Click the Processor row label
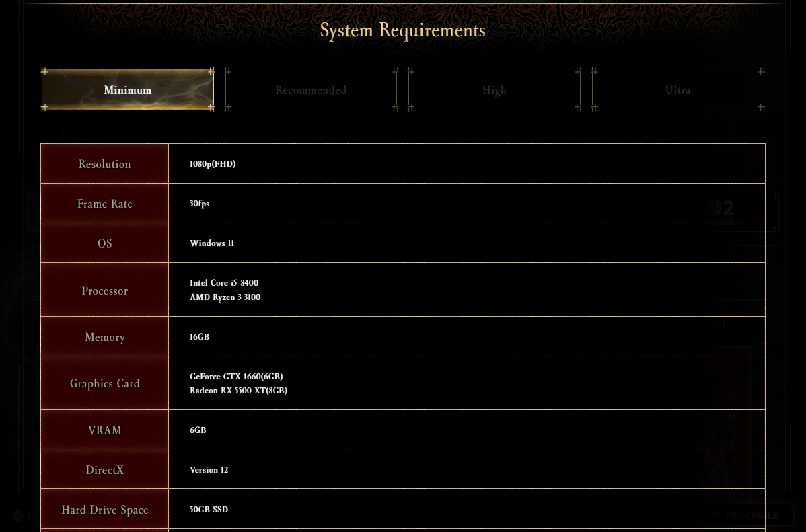 105,291
